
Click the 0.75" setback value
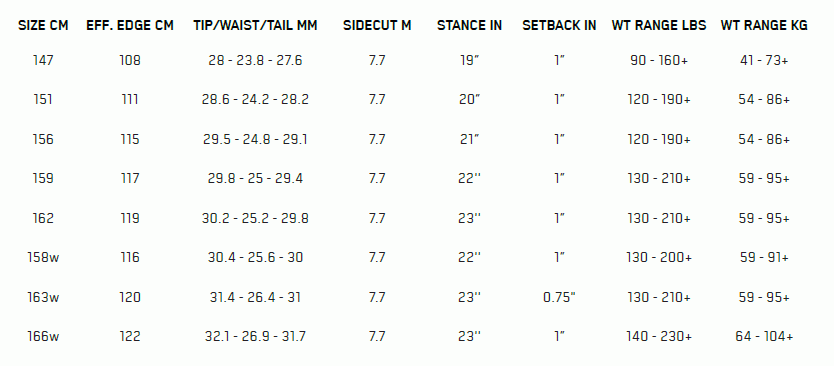[560, 297]
